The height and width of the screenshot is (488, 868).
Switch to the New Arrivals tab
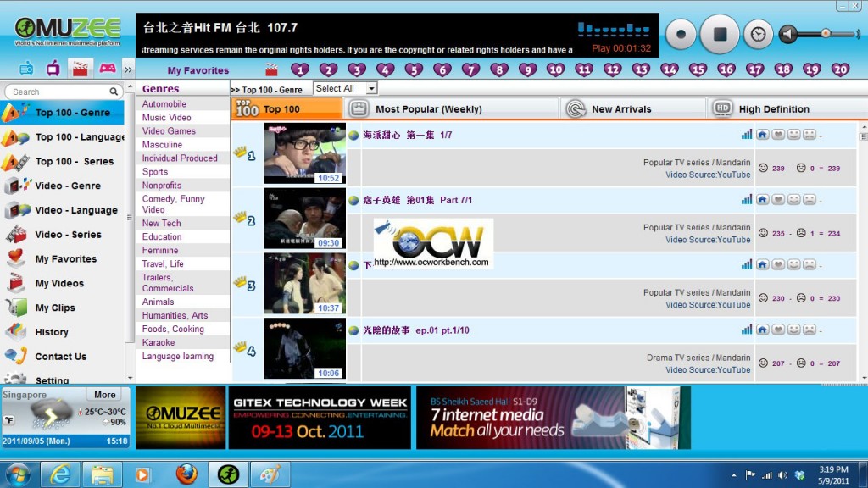click(x=634, y=109)
